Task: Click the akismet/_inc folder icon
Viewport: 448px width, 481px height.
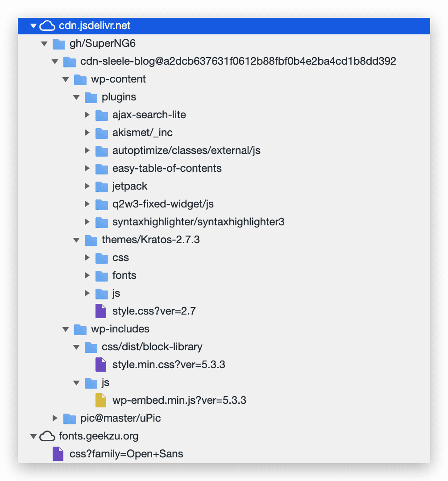Action: [102, 133]
